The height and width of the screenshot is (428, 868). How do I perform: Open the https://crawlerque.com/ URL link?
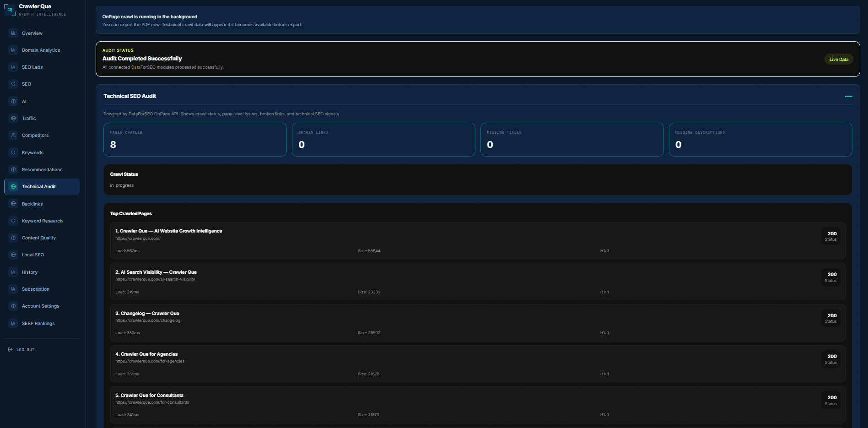(x=138, y=238)
